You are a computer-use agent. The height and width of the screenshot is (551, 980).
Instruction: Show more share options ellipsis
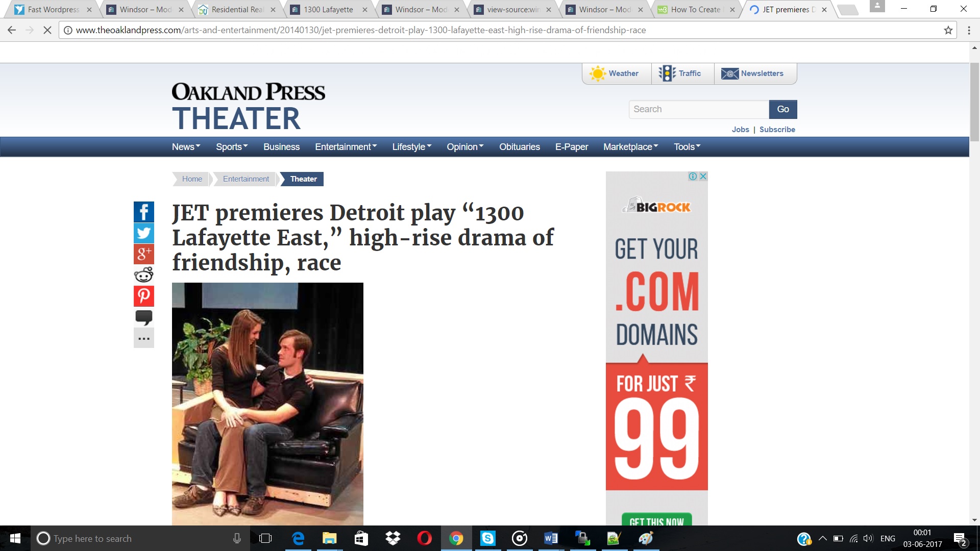(x=143, y=338)
